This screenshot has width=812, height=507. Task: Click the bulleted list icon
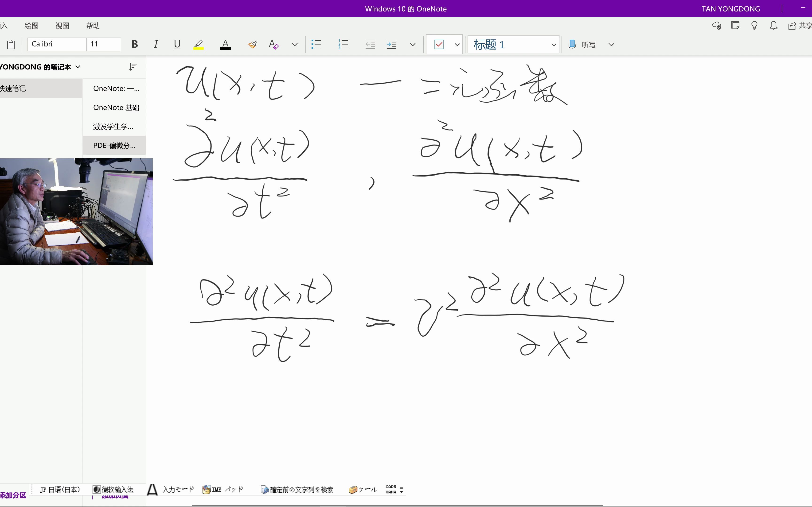click(316, 44)
